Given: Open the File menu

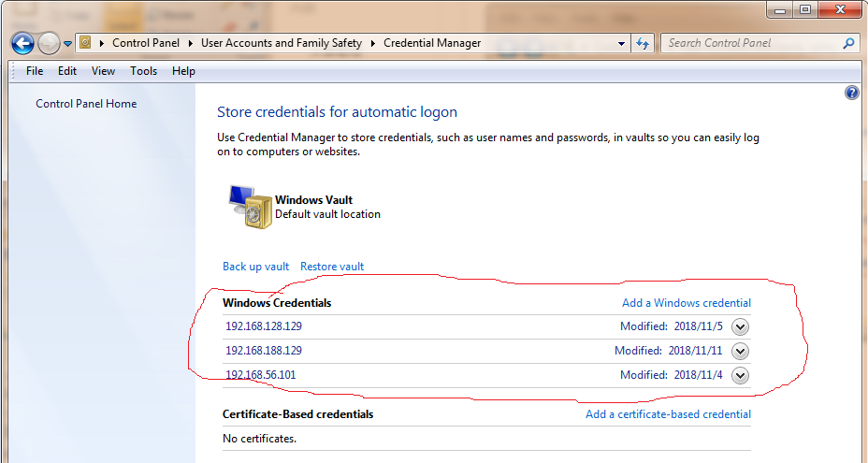Looking at the screenshot, I should pyautogui.click(x=35, y=71).
